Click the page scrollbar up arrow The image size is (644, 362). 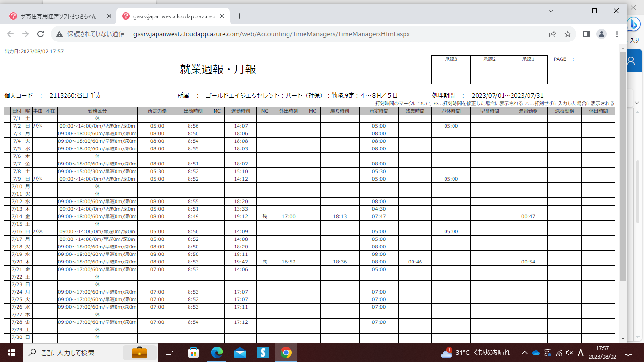tap(623, 49)
